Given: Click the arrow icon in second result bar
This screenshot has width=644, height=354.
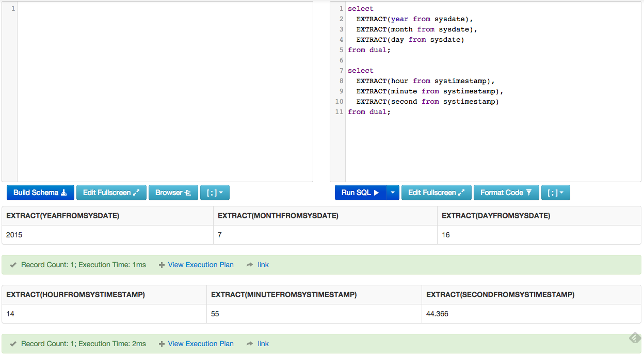Looking at the screenshot, I should click(251, 343).
